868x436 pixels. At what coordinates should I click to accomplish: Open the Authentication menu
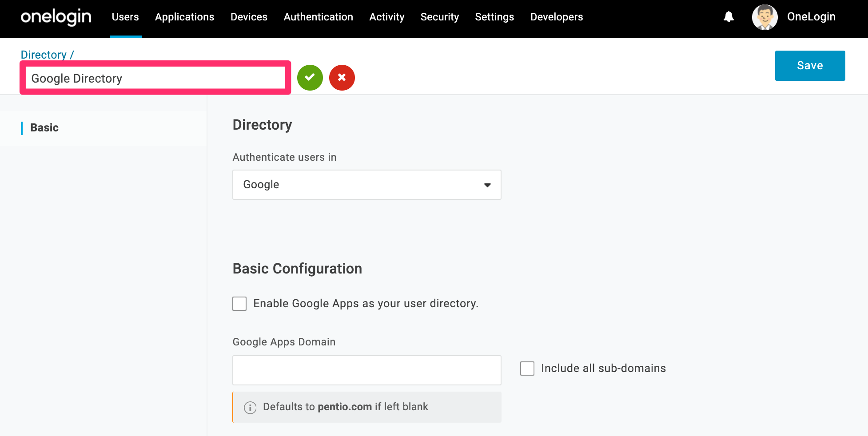(x=319, y=17)
